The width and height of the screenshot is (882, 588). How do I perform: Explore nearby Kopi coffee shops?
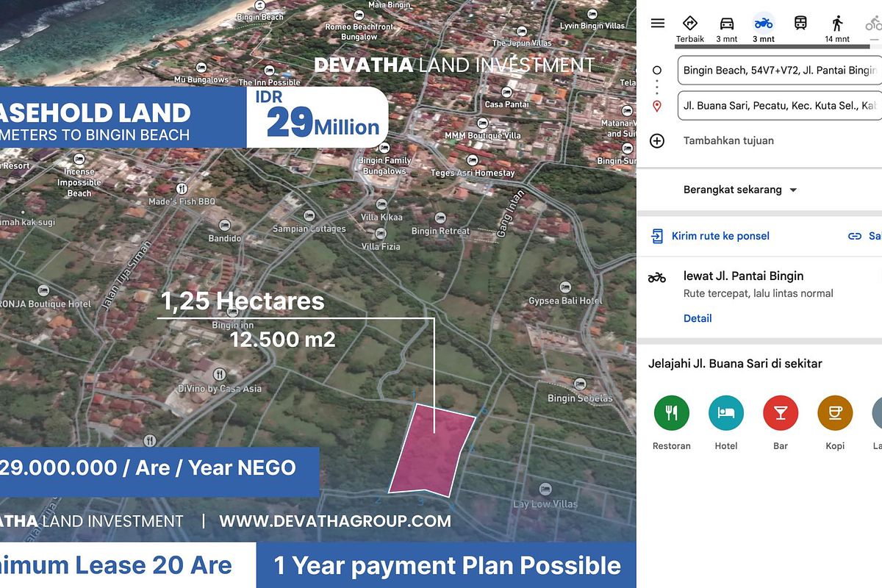click(x=835, y=413)
